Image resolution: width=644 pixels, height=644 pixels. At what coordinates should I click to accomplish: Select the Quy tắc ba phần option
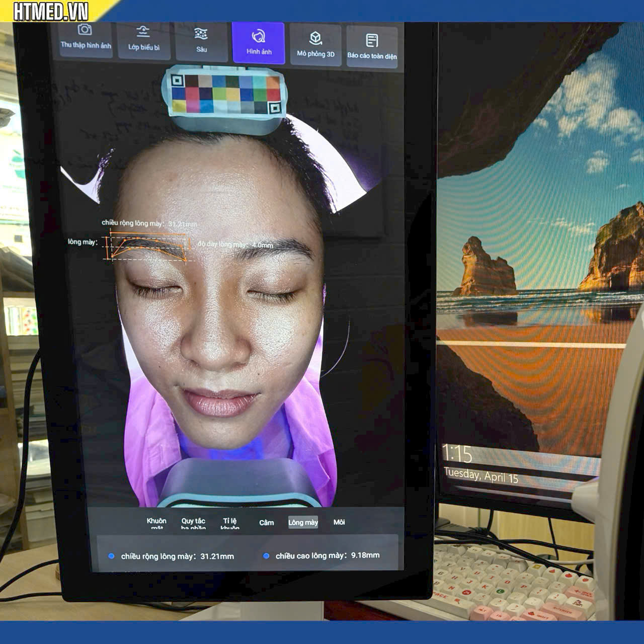point(193,523)
